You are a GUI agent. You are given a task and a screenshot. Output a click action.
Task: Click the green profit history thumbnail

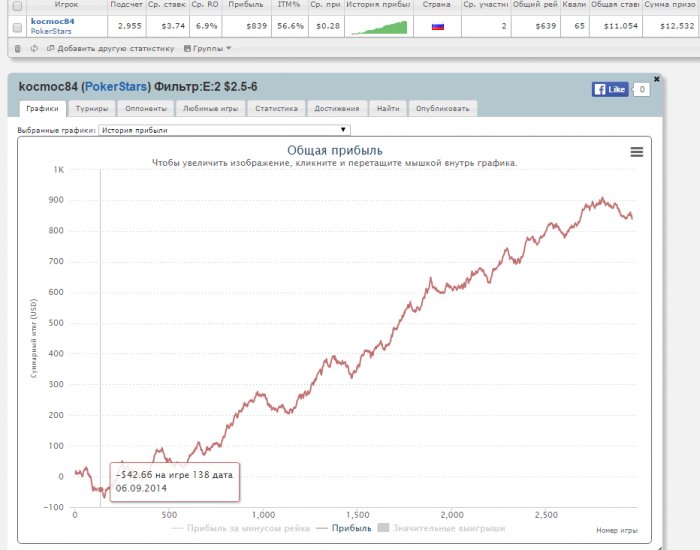click(x=379, y=27)
